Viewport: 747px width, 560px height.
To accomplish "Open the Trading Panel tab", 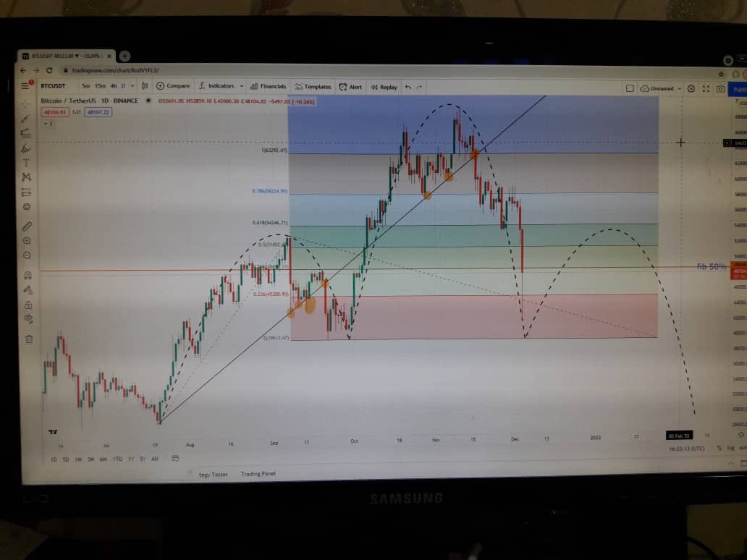I will click(x=258, y=474).
